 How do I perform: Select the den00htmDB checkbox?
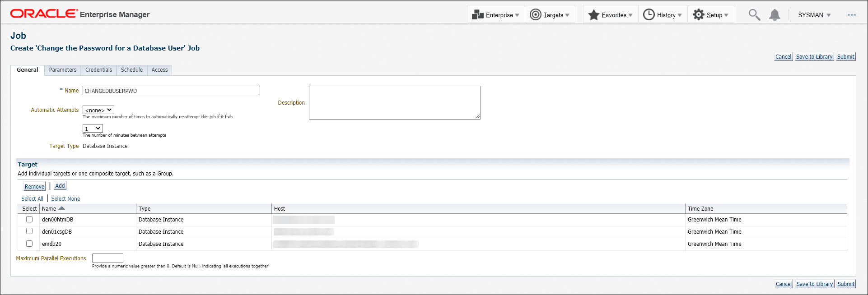(29, 219)
